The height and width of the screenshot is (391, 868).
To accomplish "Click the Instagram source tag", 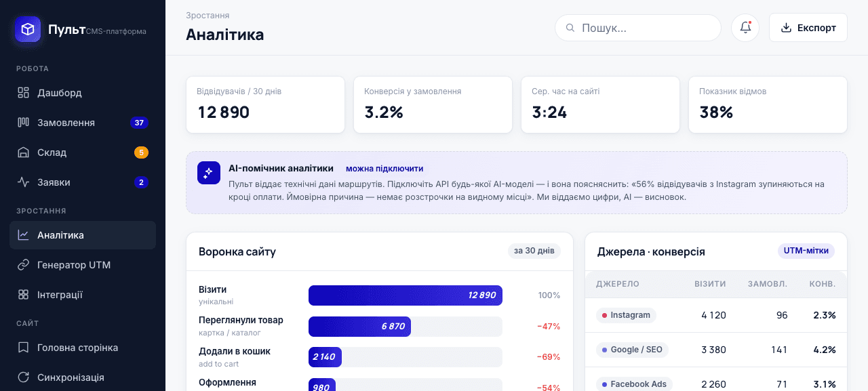I will tap(626, 315).
